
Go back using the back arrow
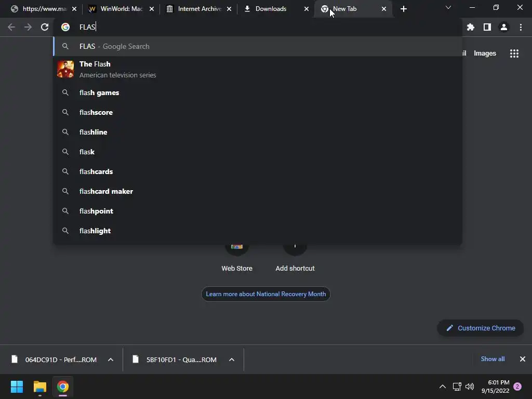pyautogui.click(x=11, y=27)
